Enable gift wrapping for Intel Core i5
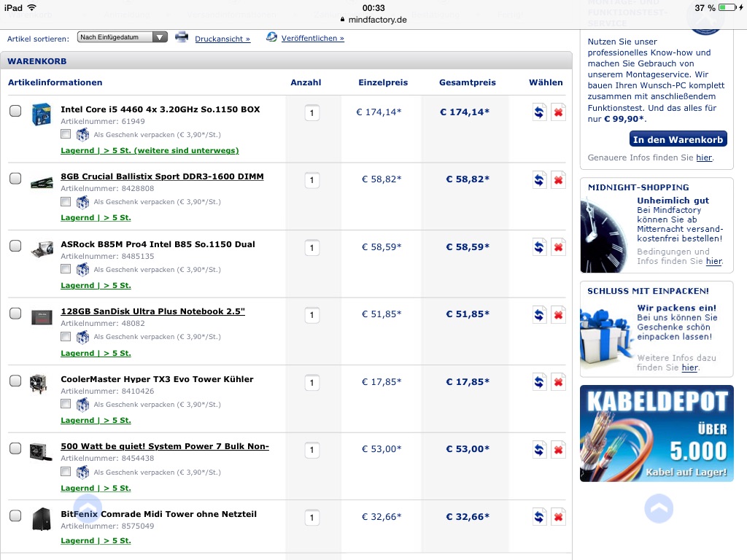 (x=66, y=134)
